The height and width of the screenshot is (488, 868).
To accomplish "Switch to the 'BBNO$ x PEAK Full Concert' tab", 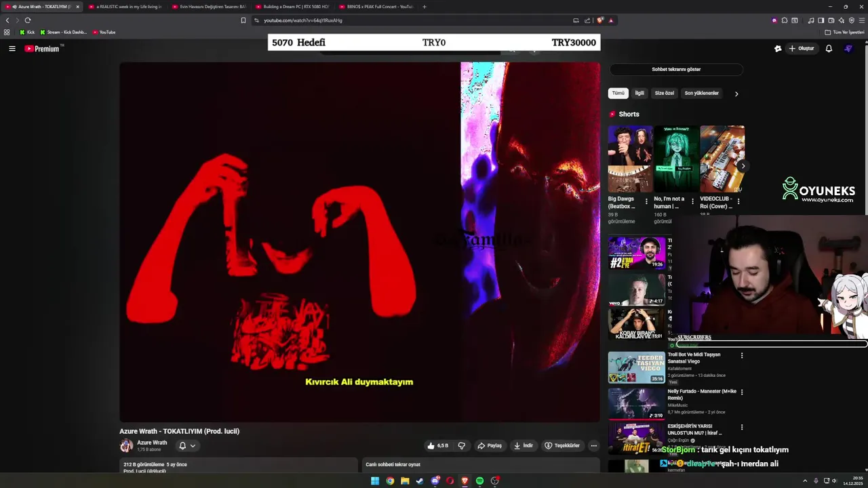I will 376,7.
